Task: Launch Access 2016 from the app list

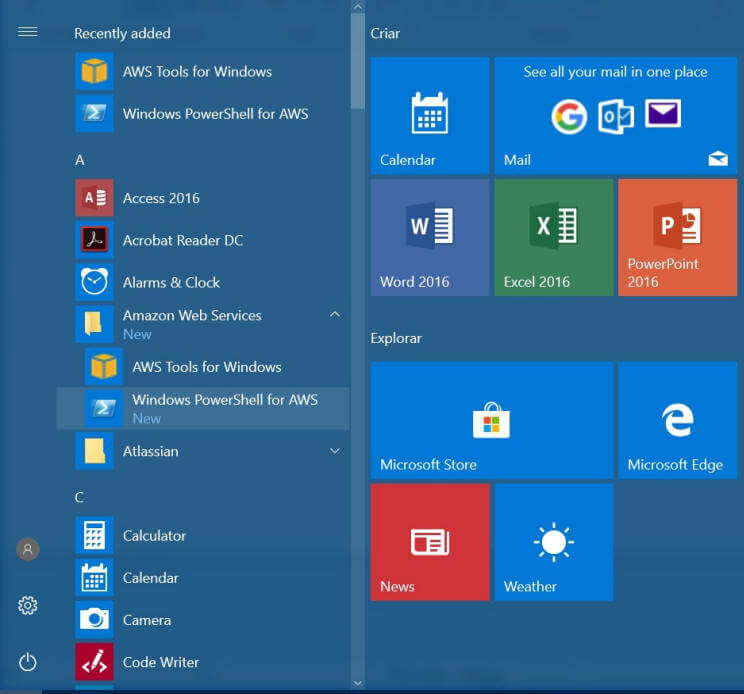Action: 160,198
